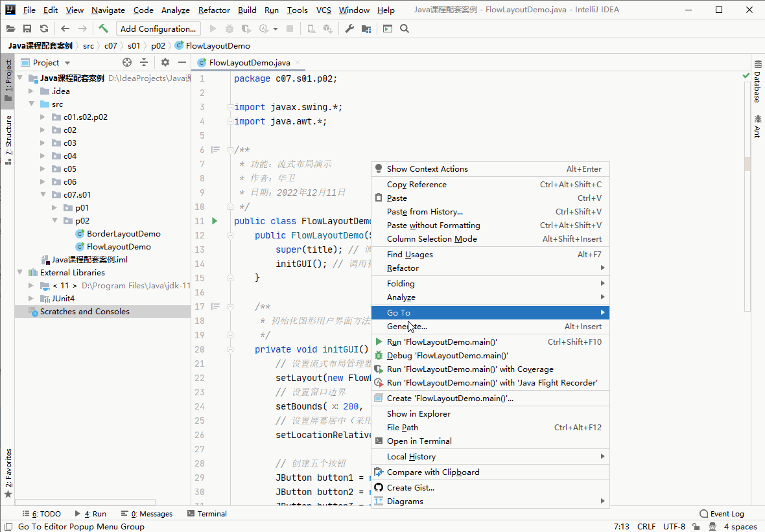Open the Event Log button

click(x=722, y=513)
